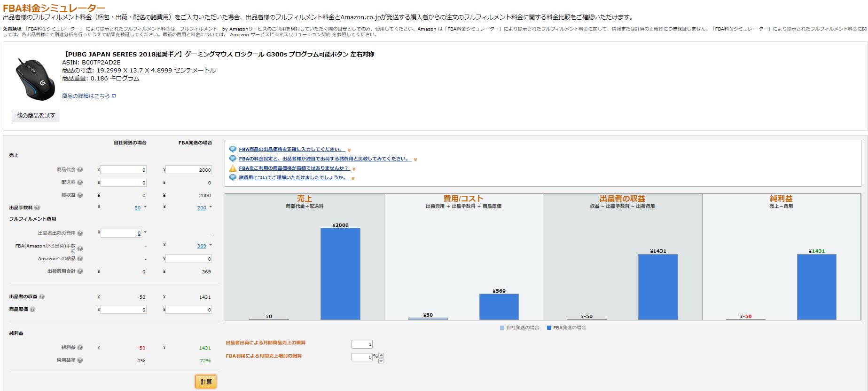This screenshot has height=391, width=868.
Task: Click help icon next to 商品代金
Action: tap(80, 170)
